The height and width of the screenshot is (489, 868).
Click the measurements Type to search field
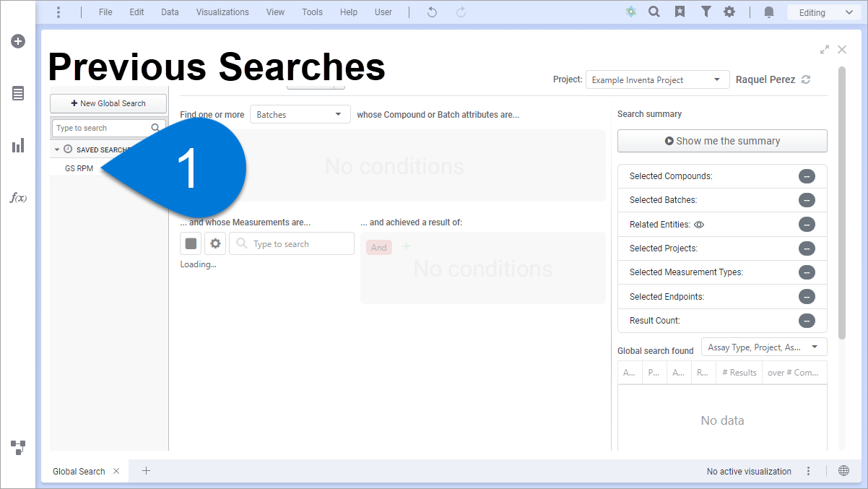point(292,243)
